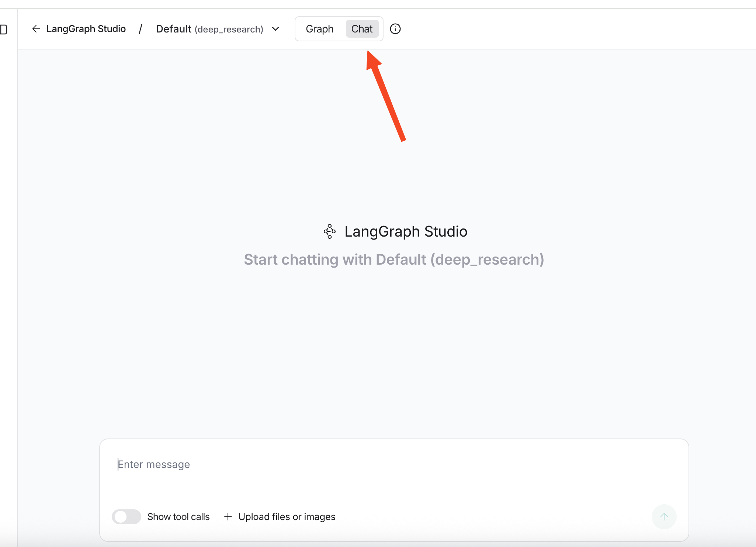The image size is (756, 547).
Task: Click Default (deep_research) in the breadcrumb
Action: (x=209, y=29)
